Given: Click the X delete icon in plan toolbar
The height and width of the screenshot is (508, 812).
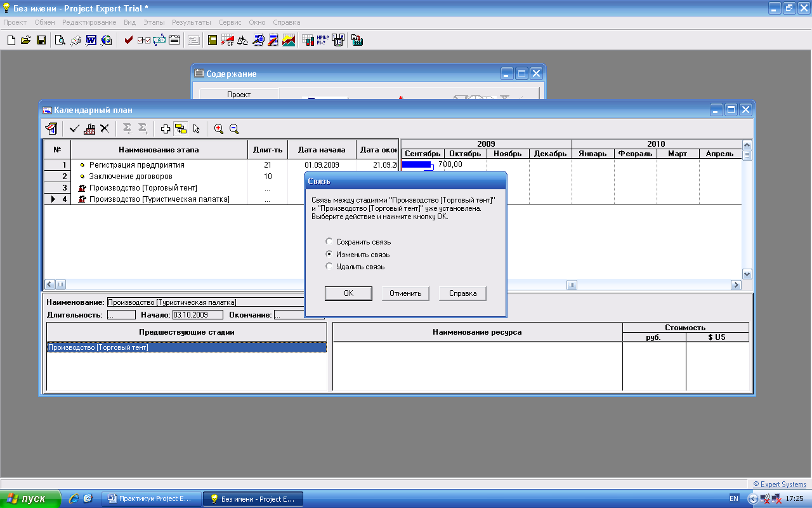Looking at the screenshot, I should coord(105,128).
